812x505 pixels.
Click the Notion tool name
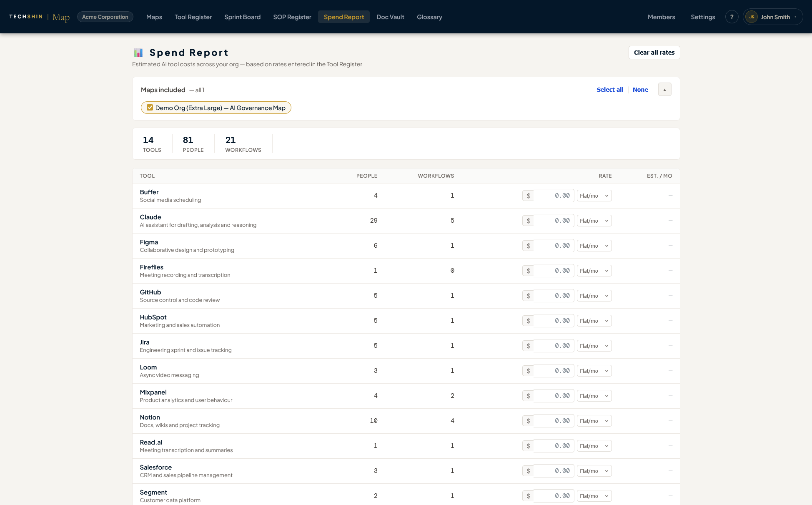click(x=150, y=417)
